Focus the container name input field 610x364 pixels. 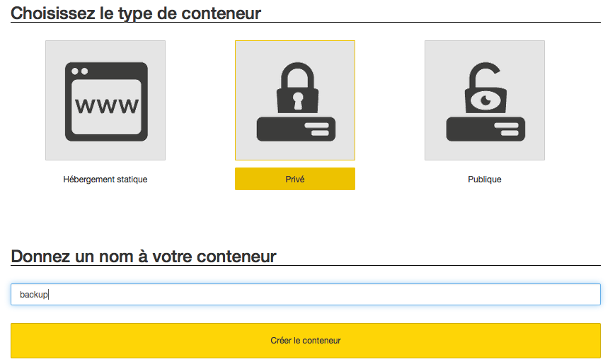pyautogui.click(x=306, y=295)
